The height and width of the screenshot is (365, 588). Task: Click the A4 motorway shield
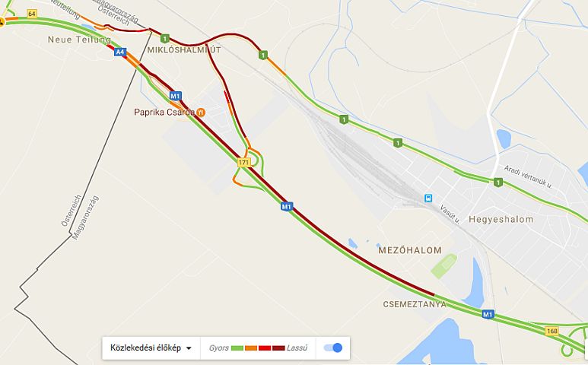(120, 52)
